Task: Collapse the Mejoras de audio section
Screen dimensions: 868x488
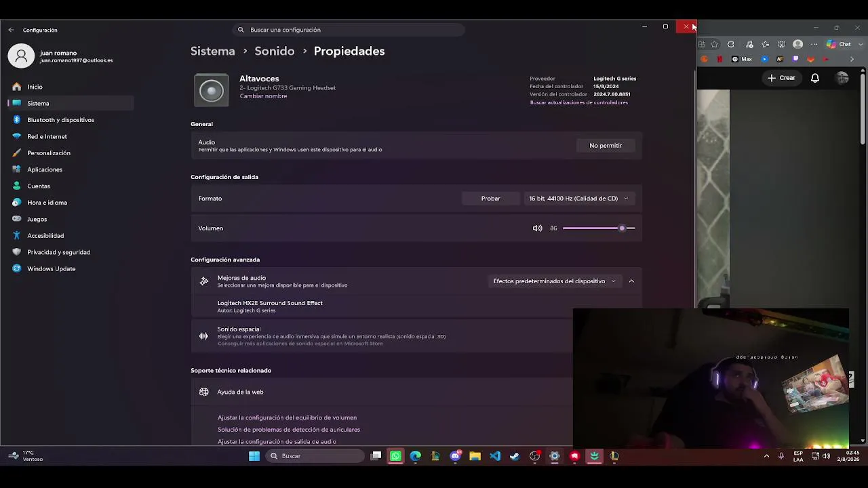Action: [631, 281]
